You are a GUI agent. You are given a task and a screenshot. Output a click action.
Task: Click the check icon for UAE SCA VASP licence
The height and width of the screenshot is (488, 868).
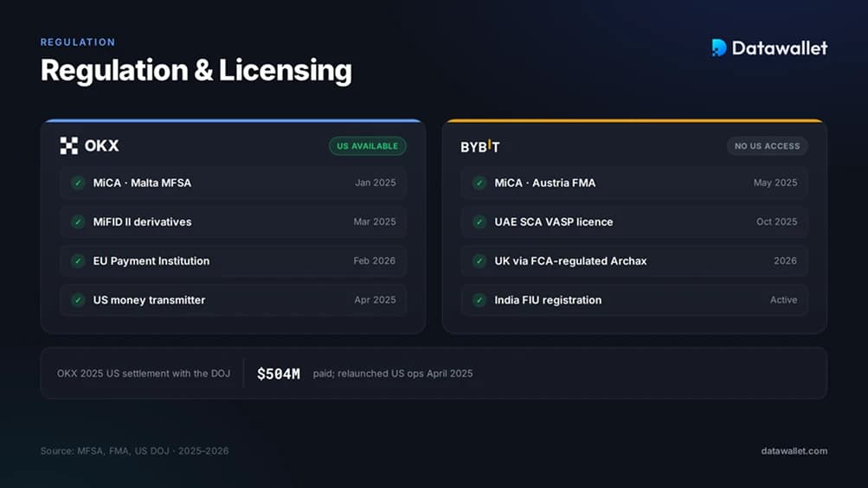(479, 222)
